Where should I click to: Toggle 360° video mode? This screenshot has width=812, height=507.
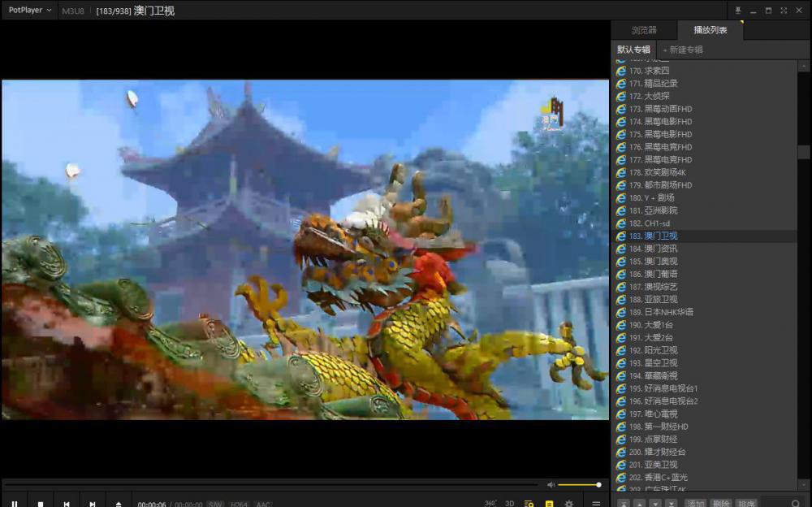pyautogui.click(x=490, y=504)
